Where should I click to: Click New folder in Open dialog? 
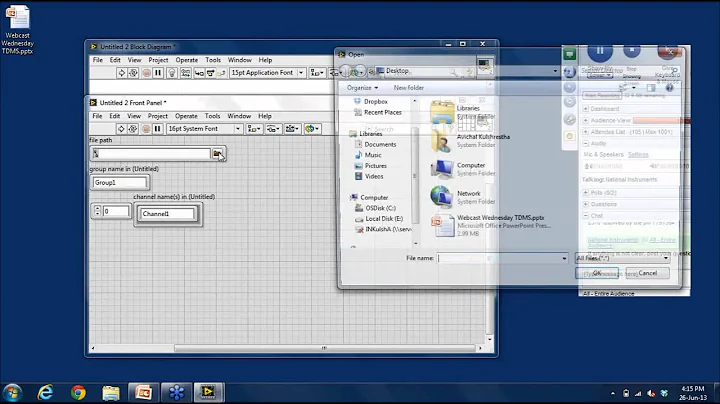[408, 88]
